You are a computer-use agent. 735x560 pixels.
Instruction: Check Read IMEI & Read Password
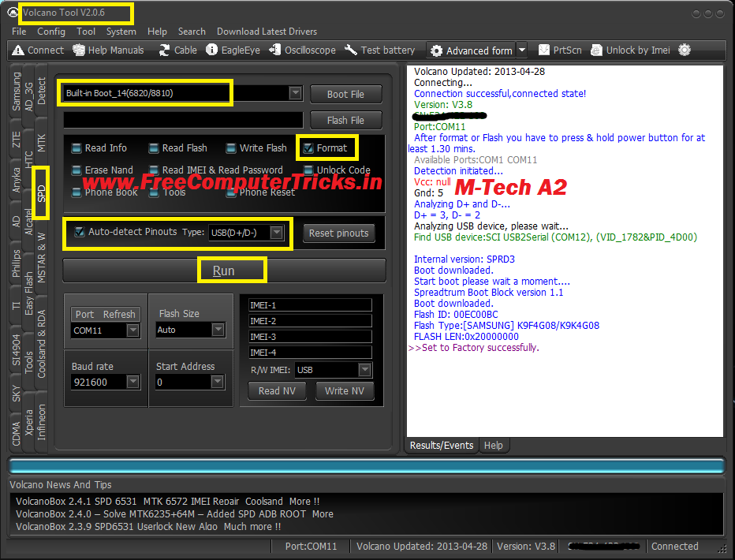coord(153,170)
